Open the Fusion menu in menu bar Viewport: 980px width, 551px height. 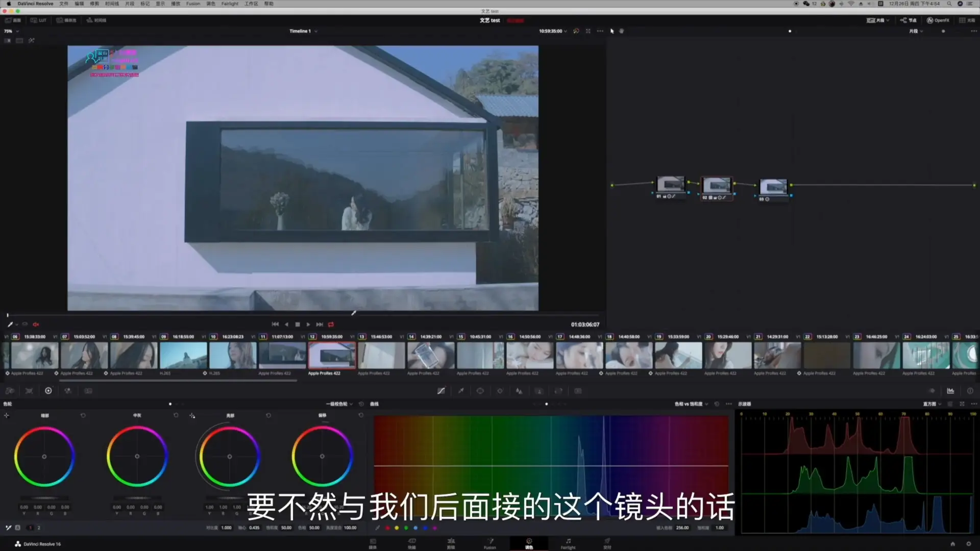pyautogui.click(x=193, y=4)
